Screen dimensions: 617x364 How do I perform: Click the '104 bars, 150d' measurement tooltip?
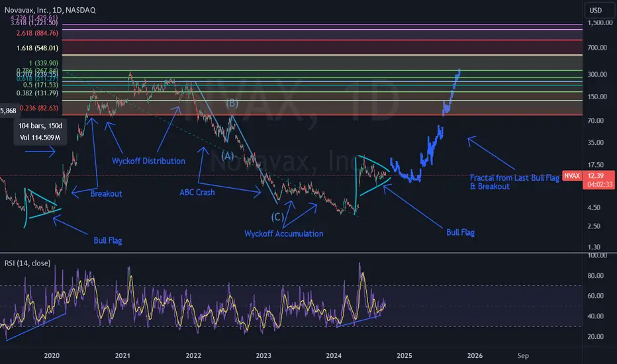pos(40,126)
